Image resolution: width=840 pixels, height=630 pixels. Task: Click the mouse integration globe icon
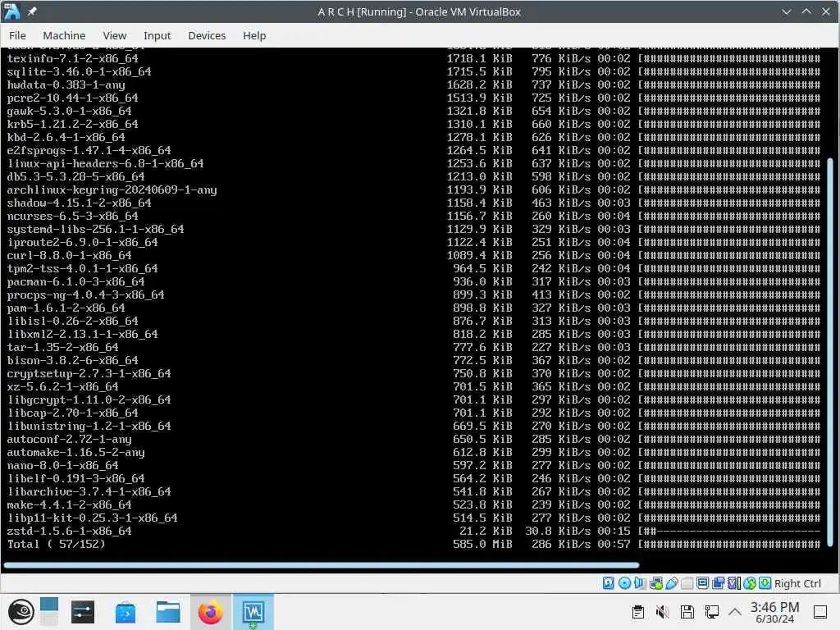point(750,583)
